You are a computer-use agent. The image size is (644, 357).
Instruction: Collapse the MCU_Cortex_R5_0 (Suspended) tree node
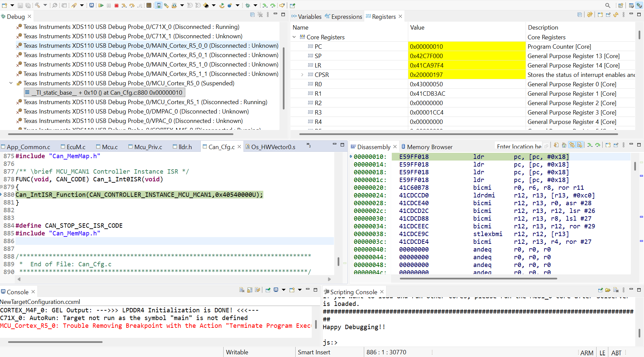[11, 83]
